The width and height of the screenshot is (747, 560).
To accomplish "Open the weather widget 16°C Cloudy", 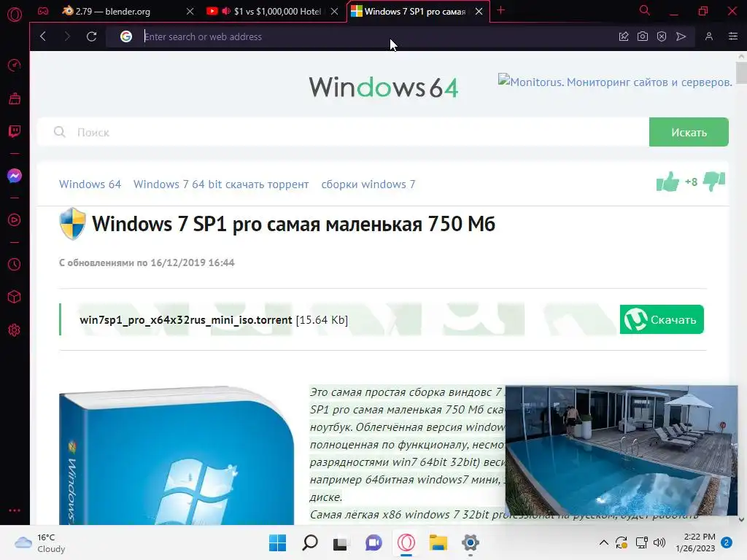I will [41, 542].
